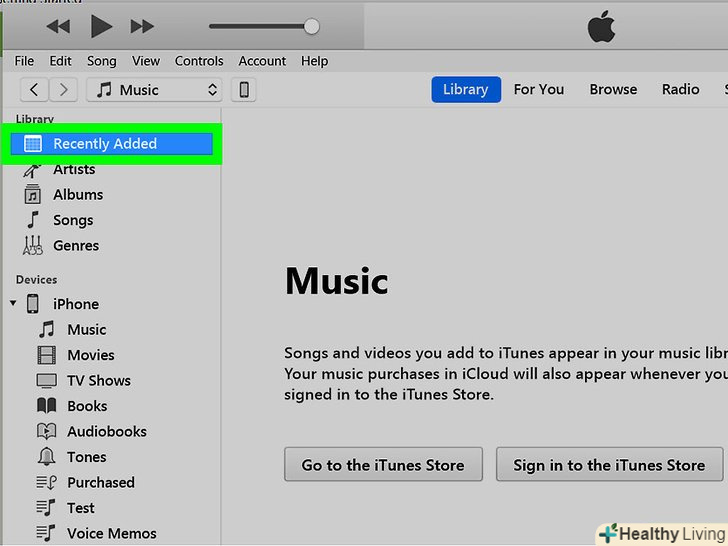Click the Movies film strip icon
Image resolution: width=728 pixels, height=546 pixels.
coord(46,355)
